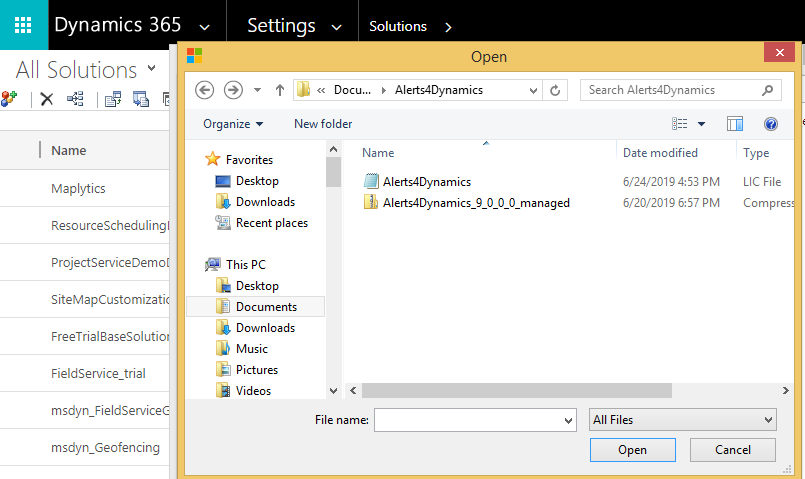Open the Help icon in the dialog
This screenshot has height=479, width=805.
(771, 124)
